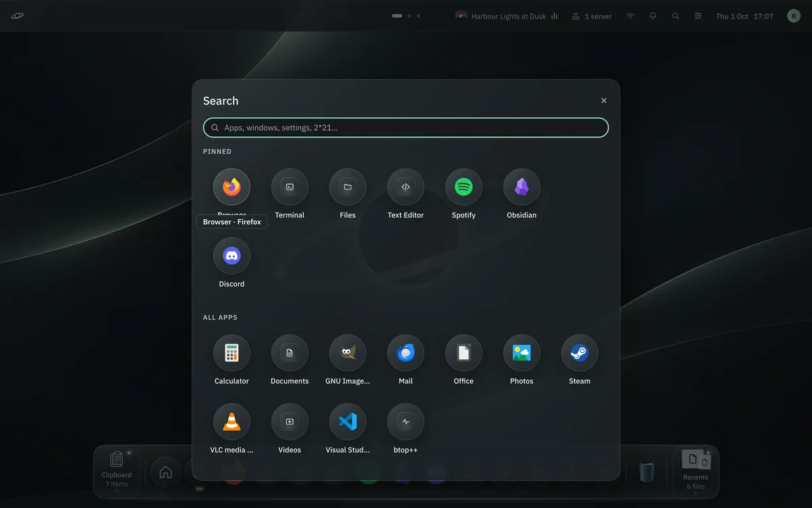The width and height of the screenshot is (812, 508).
Task: Click the Saturn logo in top bar
Action: 18,16
